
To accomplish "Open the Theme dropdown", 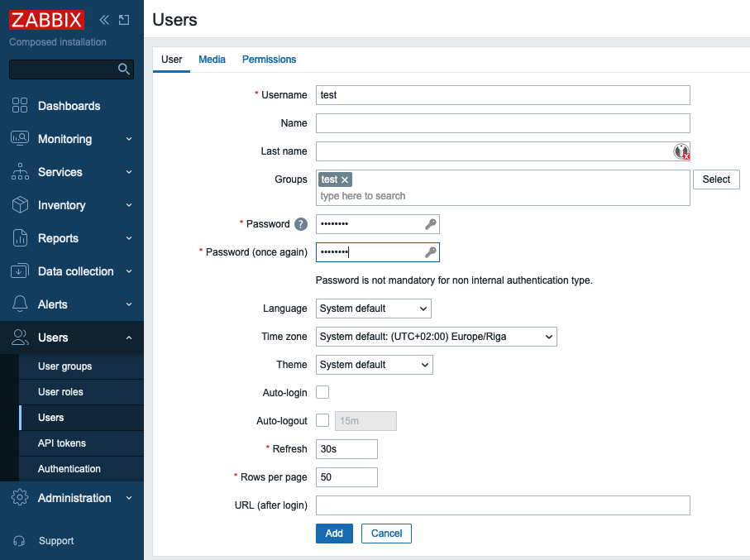I will 374,365.
